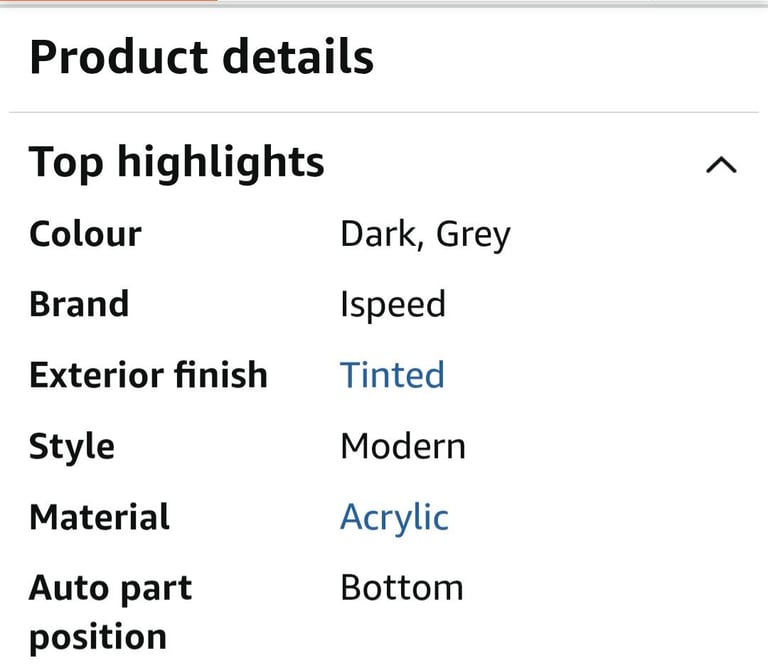Select the Material attribute label

pyautogui.click(x=99, y=517)
